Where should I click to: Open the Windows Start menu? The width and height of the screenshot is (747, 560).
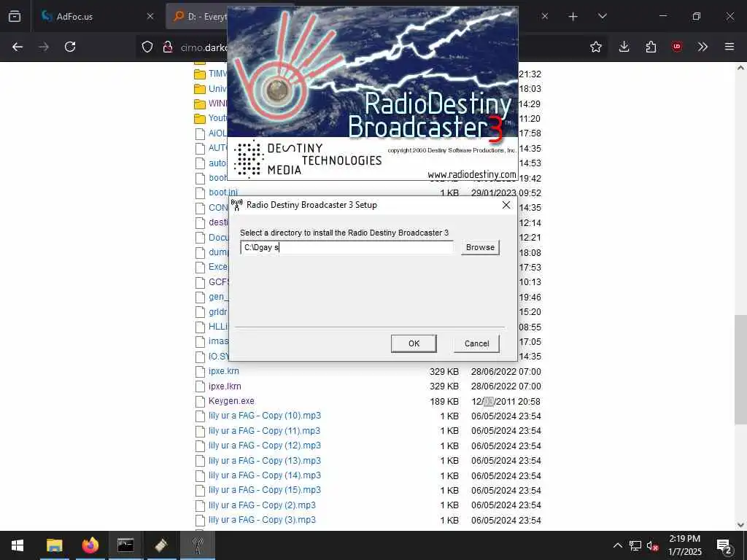click(x=18, y=545)
